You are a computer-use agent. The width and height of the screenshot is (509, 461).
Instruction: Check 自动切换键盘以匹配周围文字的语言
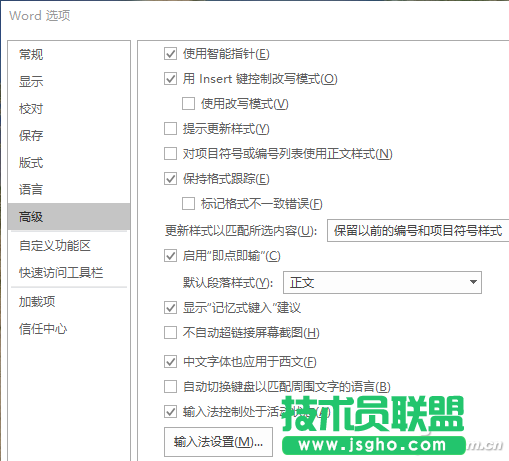[170, 387]
